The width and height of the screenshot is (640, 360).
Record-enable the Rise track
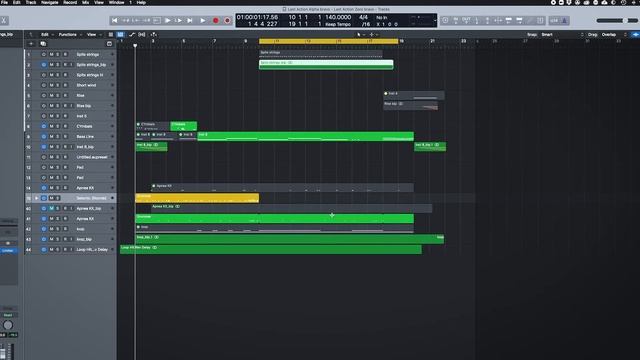(65, 96)
